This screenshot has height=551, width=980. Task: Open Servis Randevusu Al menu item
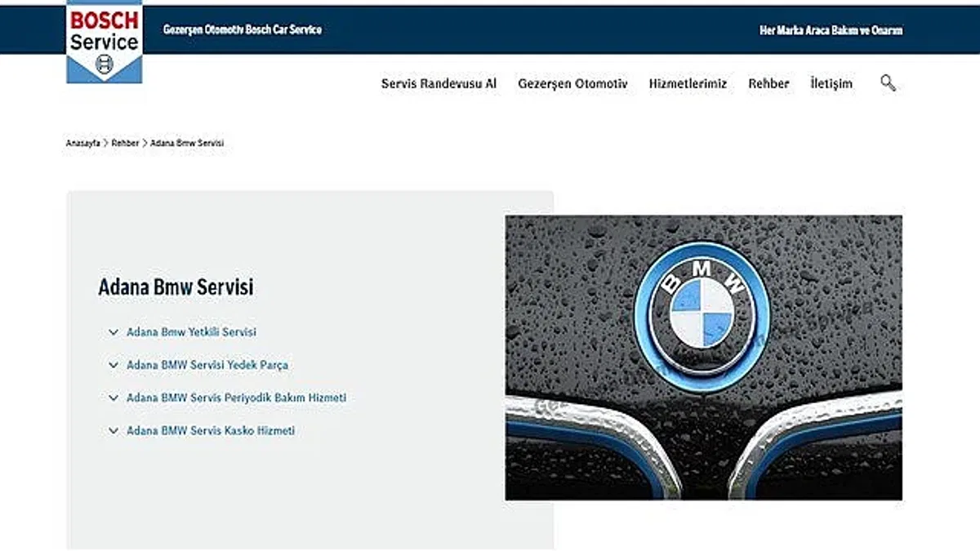point(439,83)
